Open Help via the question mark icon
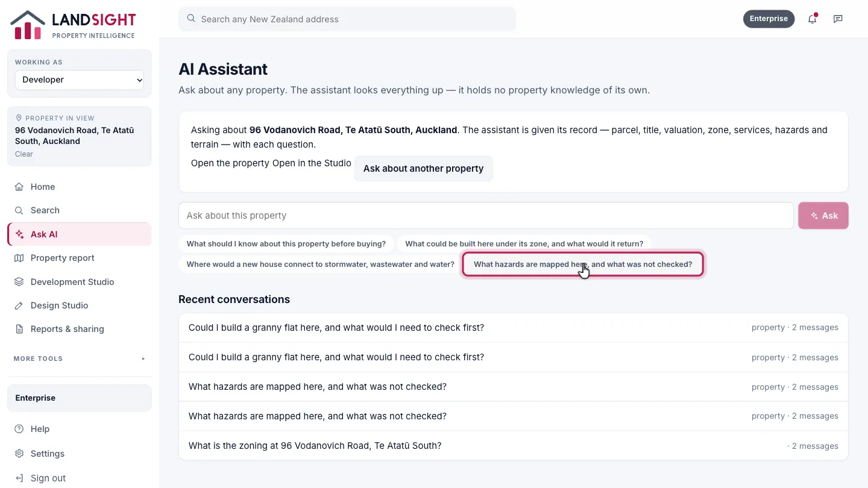This screenshot has height=488, width=868. 19,429
